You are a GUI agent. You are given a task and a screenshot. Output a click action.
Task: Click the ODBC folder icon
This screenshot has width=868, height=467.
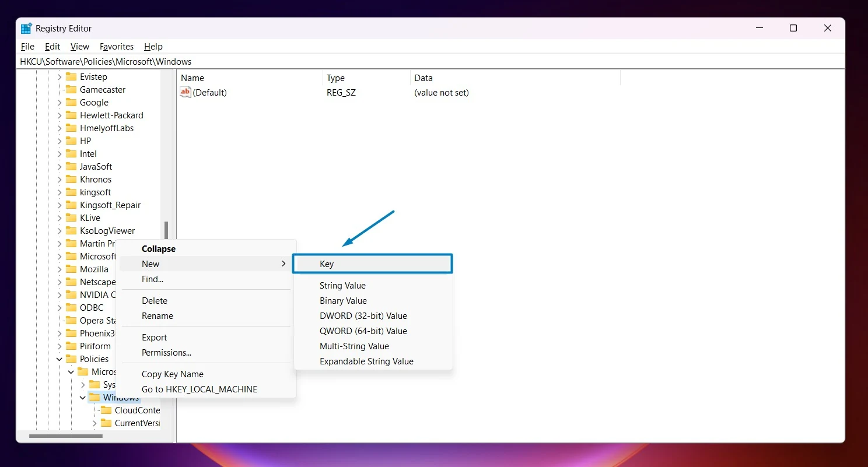(x=71, y=307)
